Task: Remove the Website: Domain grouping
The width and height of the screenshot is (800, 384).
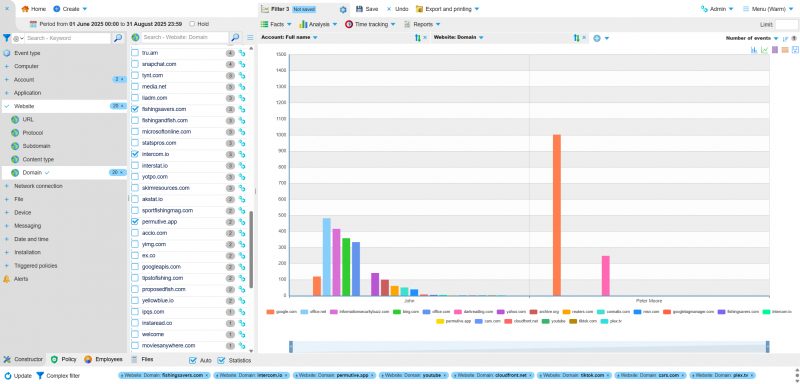Action: tap(584, 38)
